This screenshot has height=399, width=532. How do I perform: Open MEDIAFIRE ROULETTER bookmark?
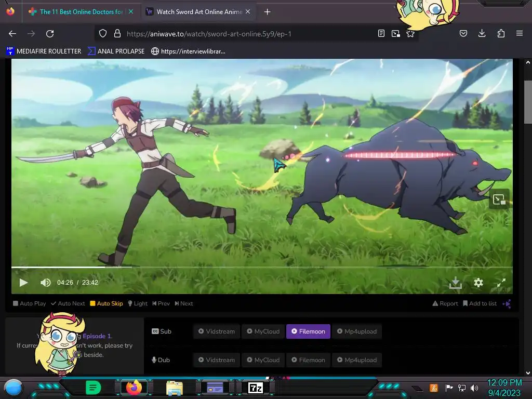[x=44, y=51]
